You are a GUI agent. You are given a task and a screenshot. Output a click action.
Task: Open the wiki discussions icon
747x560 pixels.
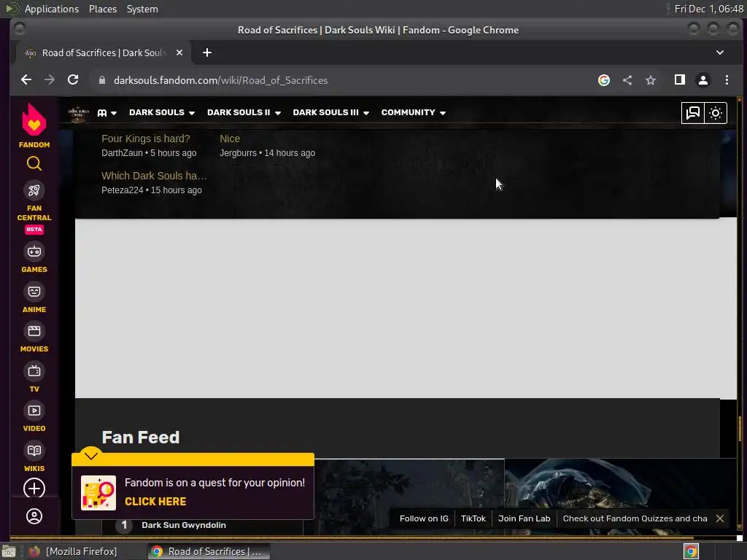pos(693,113)
